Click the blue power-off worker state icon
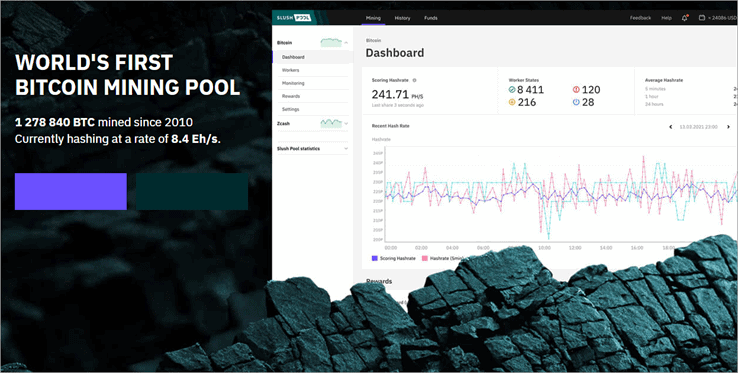Image resolution: width=739 pixels, height=373 pixels. (576, 102)
